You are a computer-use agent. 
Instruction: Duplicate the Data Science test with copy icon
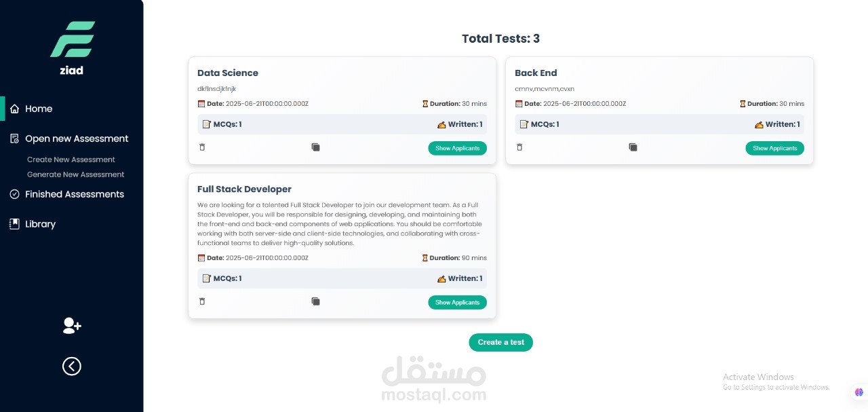315,147
